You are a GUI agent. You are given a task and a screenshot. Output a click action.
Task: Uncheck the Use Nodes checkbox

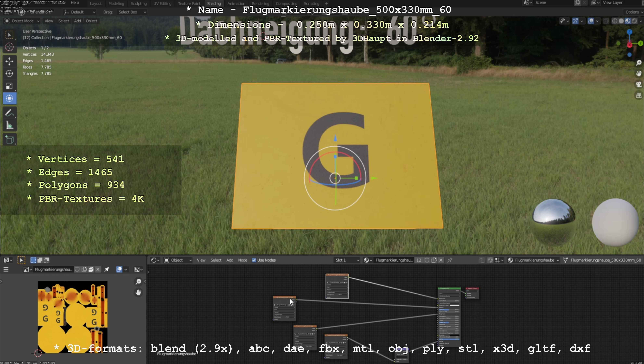tap(254, 260)
